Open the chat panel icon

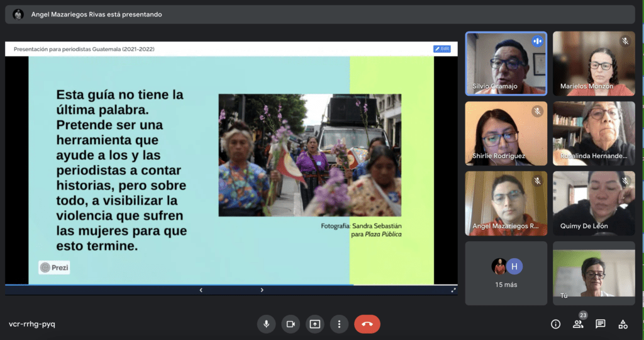(x=601, y=324)
